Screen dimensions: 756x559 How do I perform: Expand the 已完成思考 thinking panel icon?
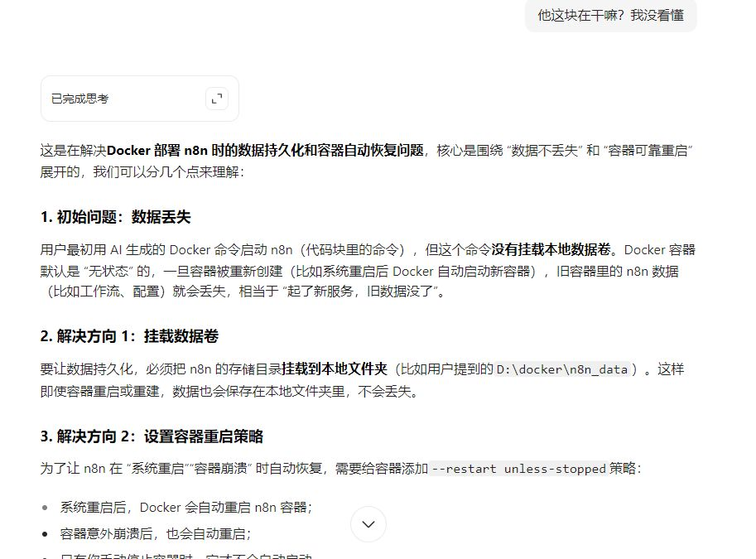pyautogui.click(x=217, y=99)
